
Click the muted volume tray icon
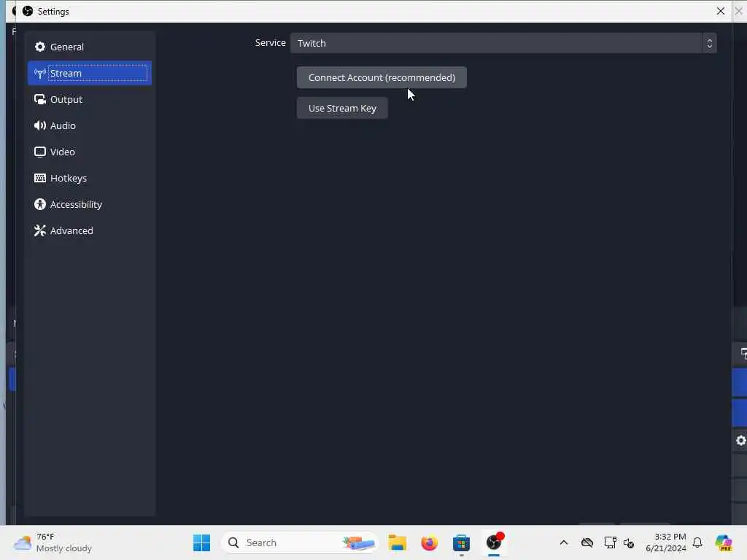pyautogui.click(x=628, y=542)
